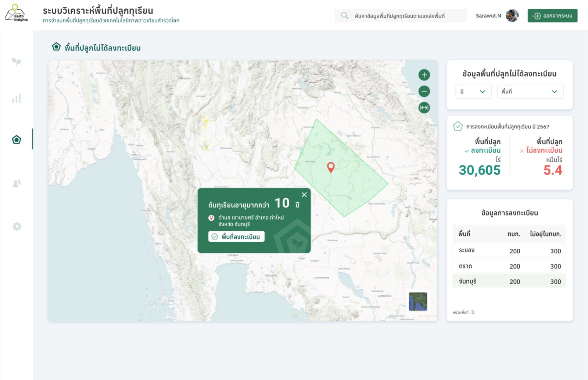The image size is (588, 380).
Task: Click the Sarawut.N profile avatar
Action: click(x=512, y=15)
